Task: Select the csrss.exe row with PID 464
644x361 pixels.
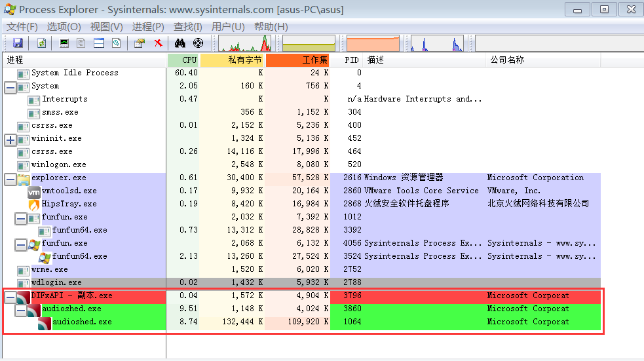Action: click(x=302, y=151)
